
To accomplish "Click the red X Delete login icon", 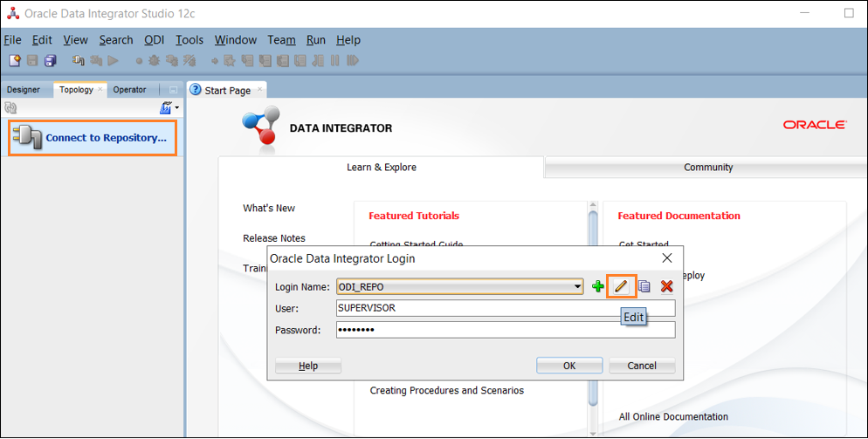I will click(x=666, y=286).
